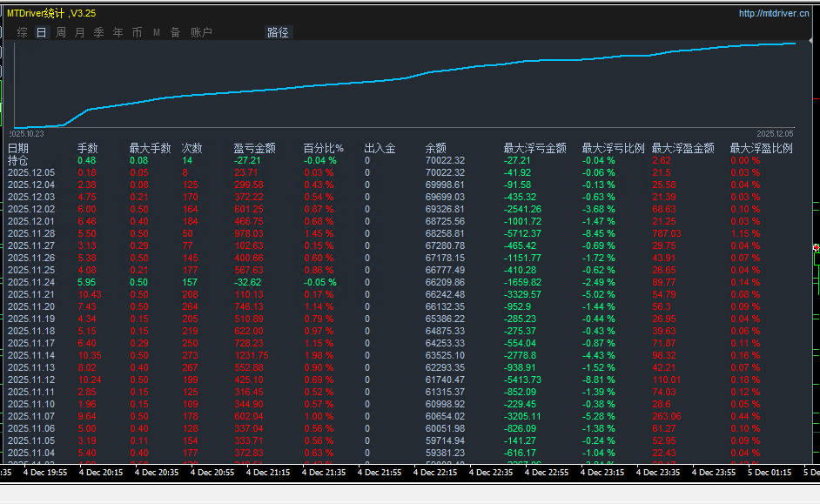
Task: Click the 最大浮亏金额 column header
Action: pos(534,149)
